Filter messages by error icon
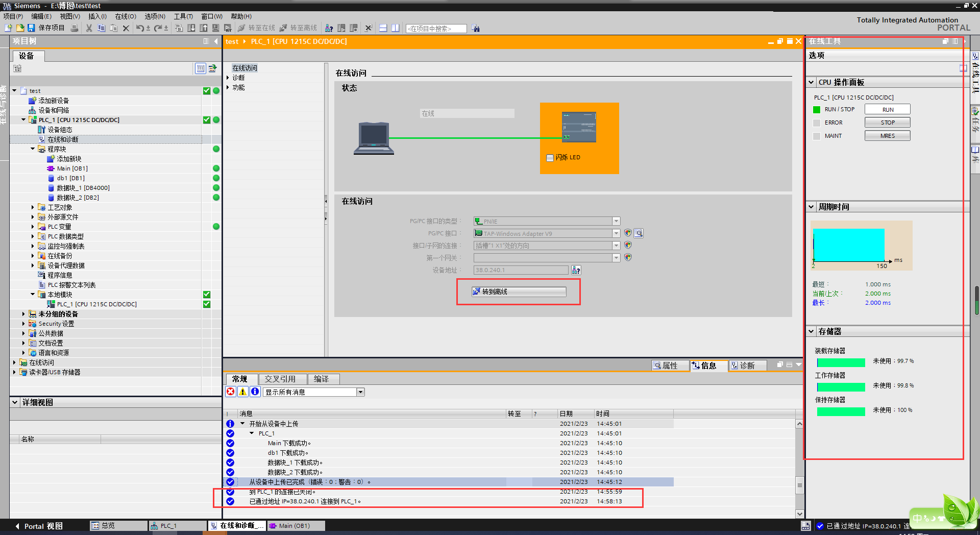 click(x=231, y=392)
